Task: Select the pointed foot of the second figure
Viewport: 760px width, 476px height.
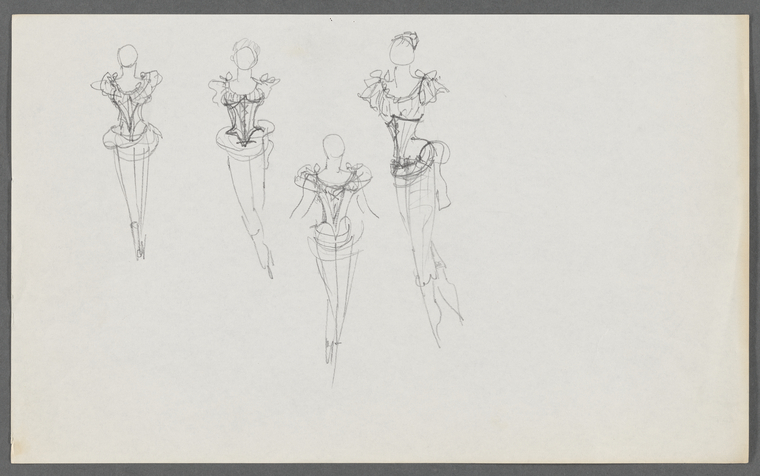Action: click(269, 263)
